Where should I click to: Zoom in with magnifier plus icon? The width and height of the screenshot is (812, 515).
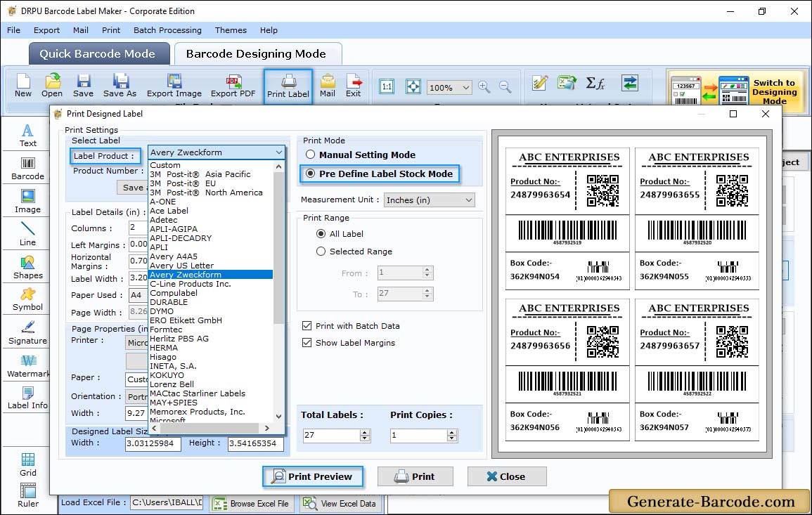[484, 87]
